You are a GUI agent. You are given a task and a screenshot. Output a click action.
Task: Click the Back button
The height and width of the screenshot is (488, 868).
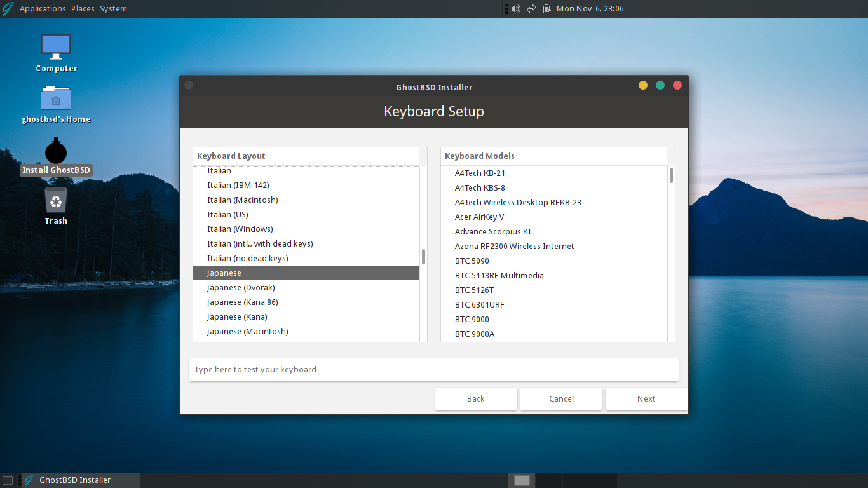point(476,399)
